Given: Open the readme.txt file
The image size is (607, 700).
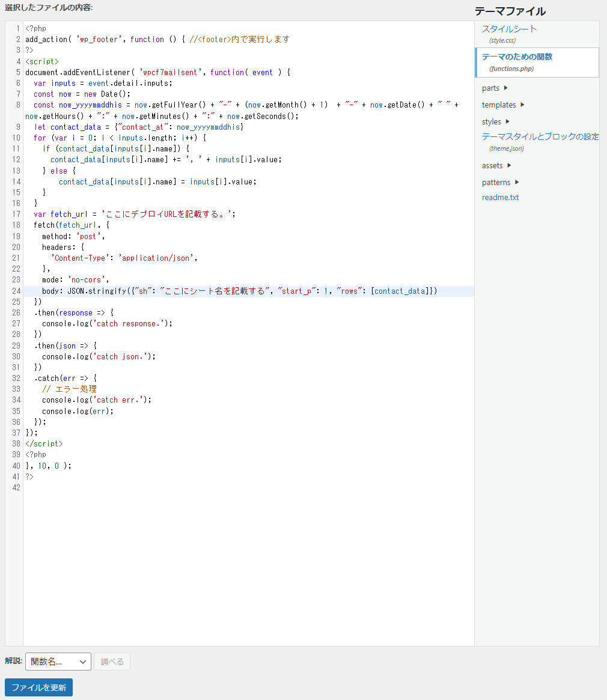Looking at the screenshot, I should tap(500, 197).
